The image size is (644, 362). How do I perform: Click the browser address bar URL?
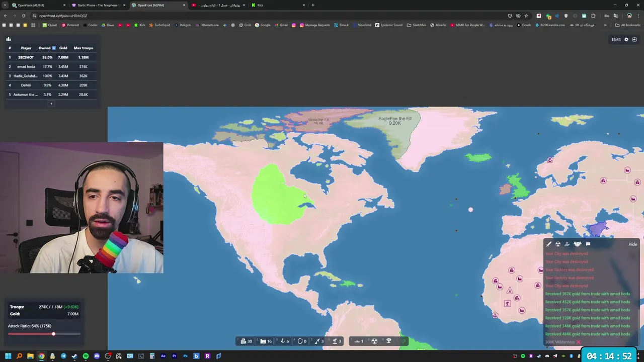[x=63, y=16]
